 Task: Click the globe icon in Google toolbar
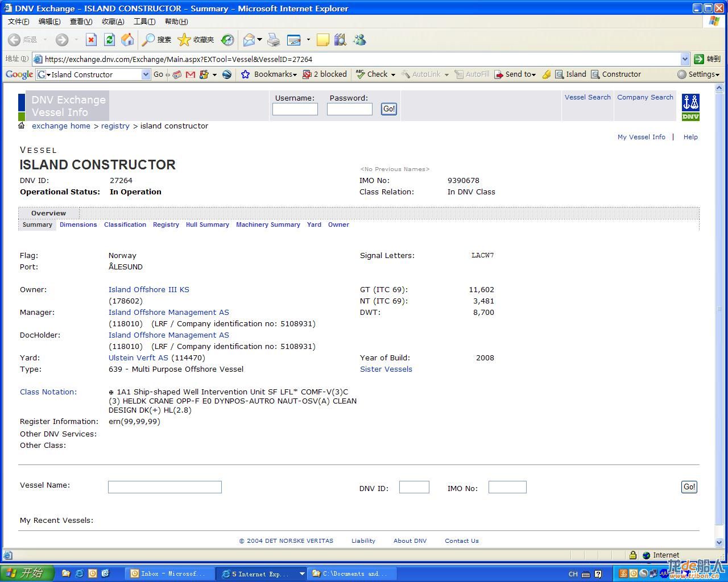(227, 74)
